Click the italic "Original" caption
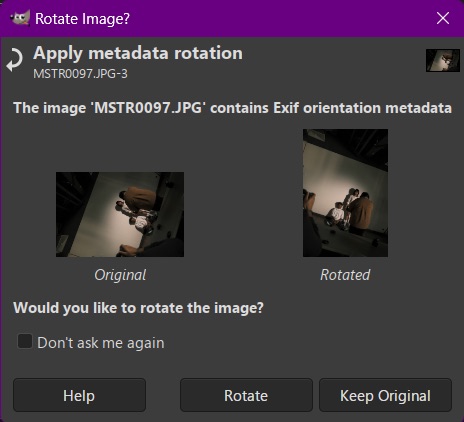The width and height of the screenshot is (464, 422). pyautogui.click(x=120, y=275)
